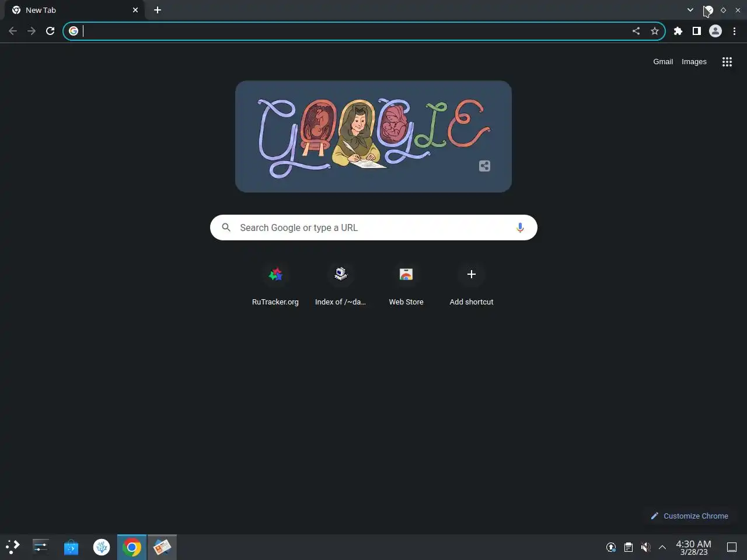
Task: Reload the page with the refresh icon
Action: coord(50,31)
